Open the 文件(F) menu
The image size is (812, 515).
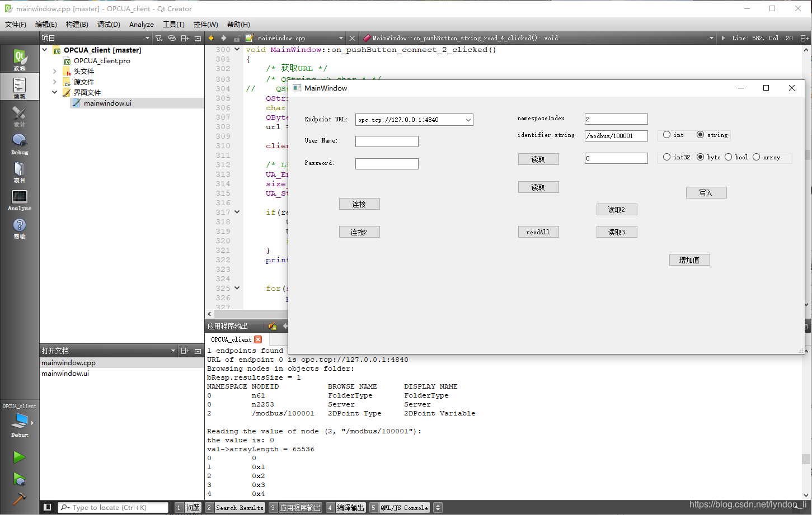(16, 24)
